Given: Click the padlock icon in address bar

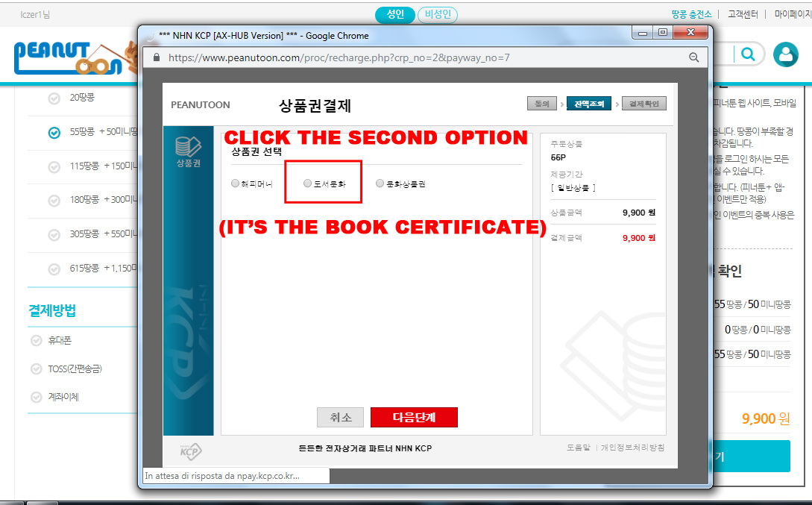Looking at the screenshot, I should [157, 57].
